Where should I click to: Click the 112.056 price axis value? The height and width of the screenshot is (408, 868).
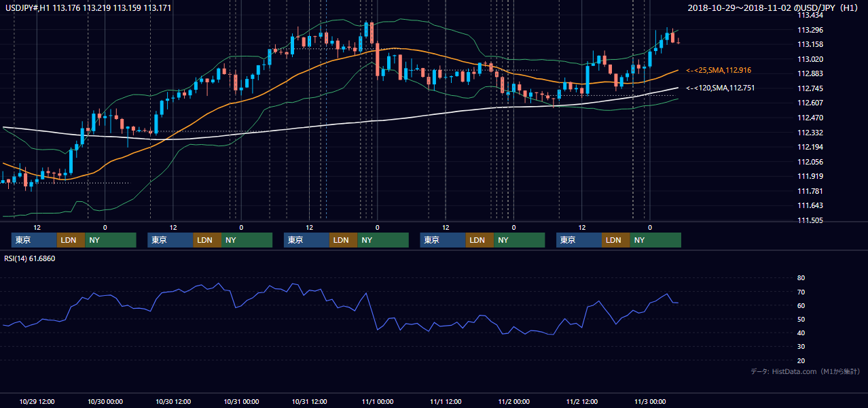click(x=810, y=162)
